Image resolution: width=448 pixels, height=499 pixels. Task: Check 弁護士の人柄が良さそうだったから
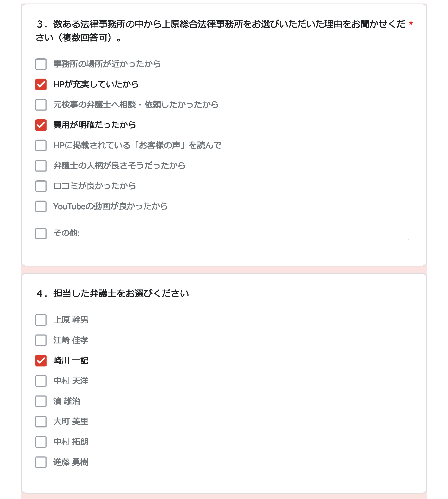(x=41, y=166)
